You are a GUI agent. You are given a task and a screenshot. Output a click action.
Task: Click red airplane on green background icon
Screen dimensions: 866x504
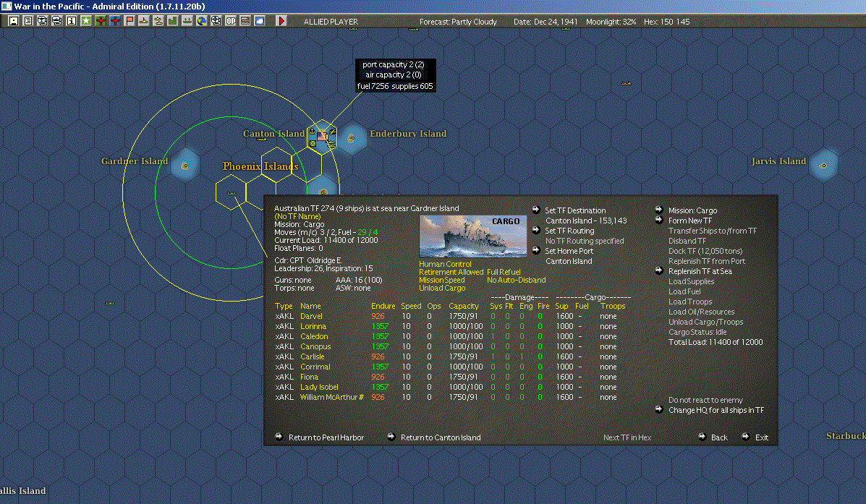click(101, 21)
